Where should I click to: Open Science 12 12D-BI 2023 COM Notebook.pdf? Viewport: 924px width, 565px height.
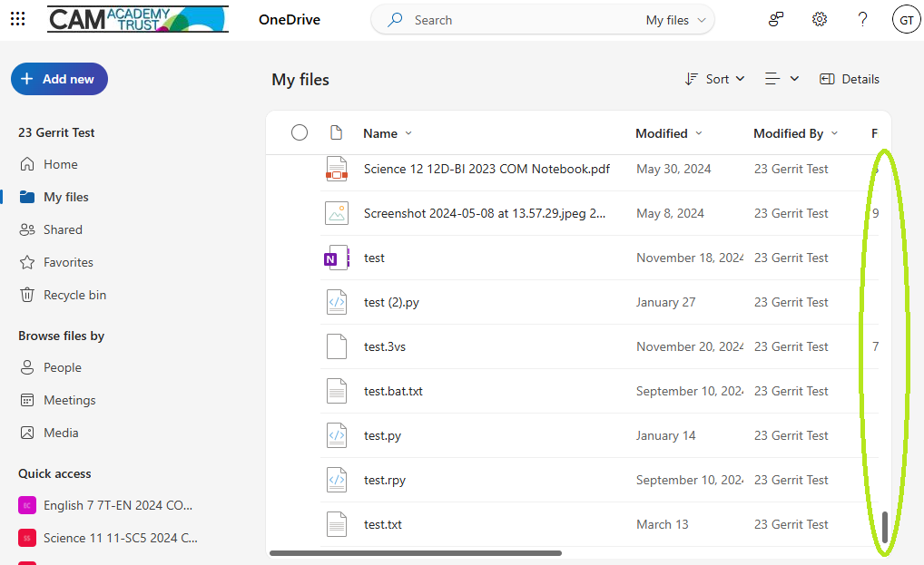[487, 169]
